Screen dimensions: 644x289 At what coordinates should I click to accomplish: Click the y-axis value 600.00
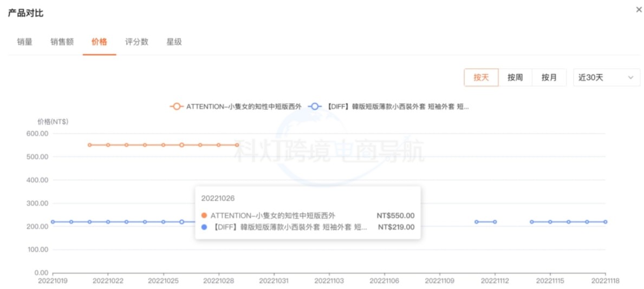point(37,134)
